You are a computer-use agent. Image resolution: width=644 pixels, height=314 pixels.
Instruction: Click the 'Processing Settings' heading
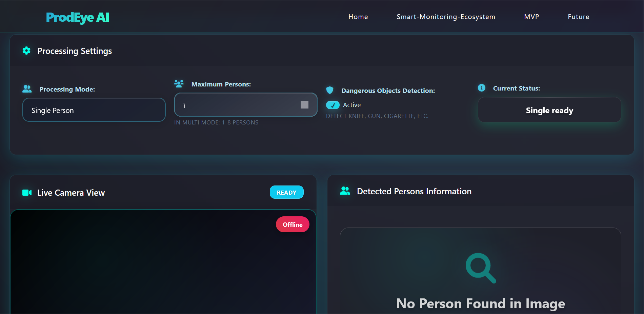coord(75,51)
